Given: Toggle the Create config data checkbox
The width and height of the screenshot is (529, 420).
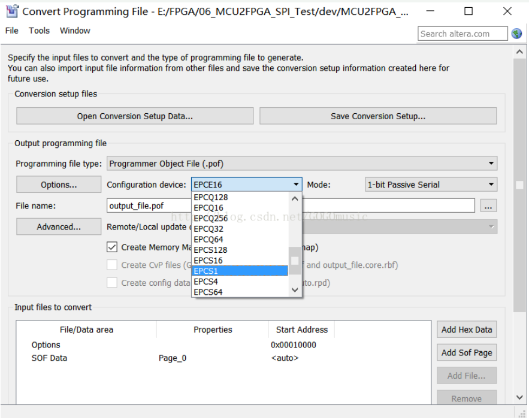Looking at the screenshot, I should [112, 282].
